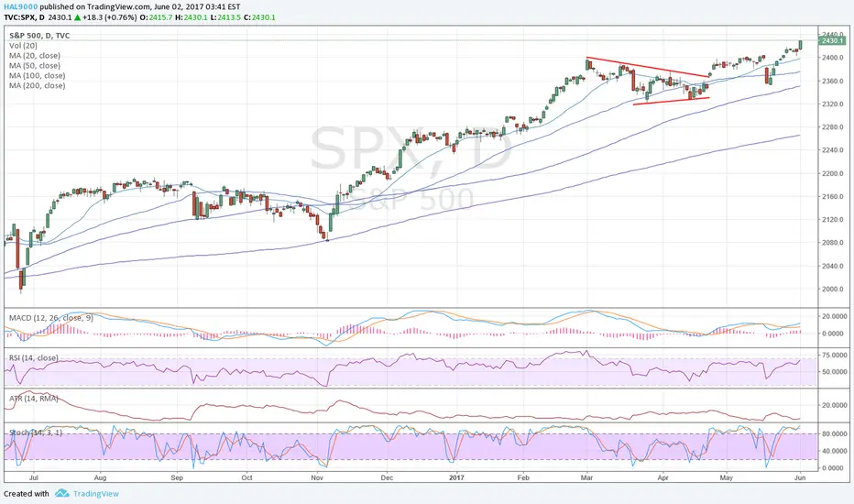Screen dimensions: 854x504
Task: Select the 'MA (50, close)' indicator label
Action: pos(35,65)
